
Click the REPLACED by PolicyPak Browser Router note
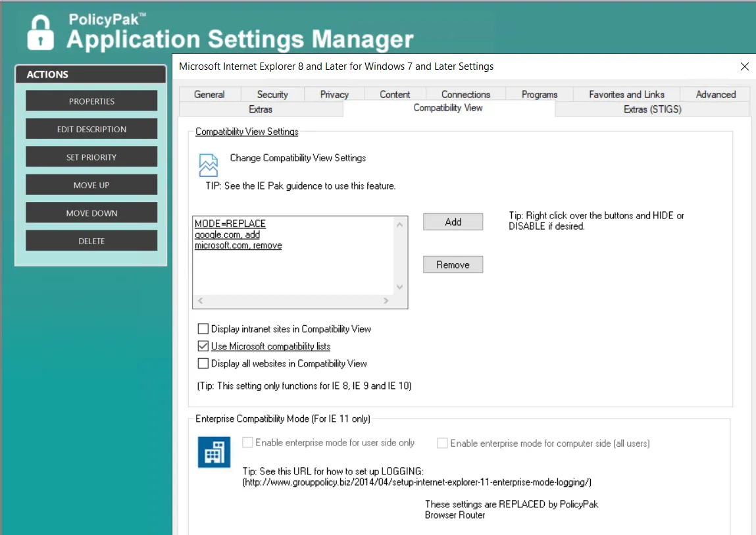coord(511,509)
